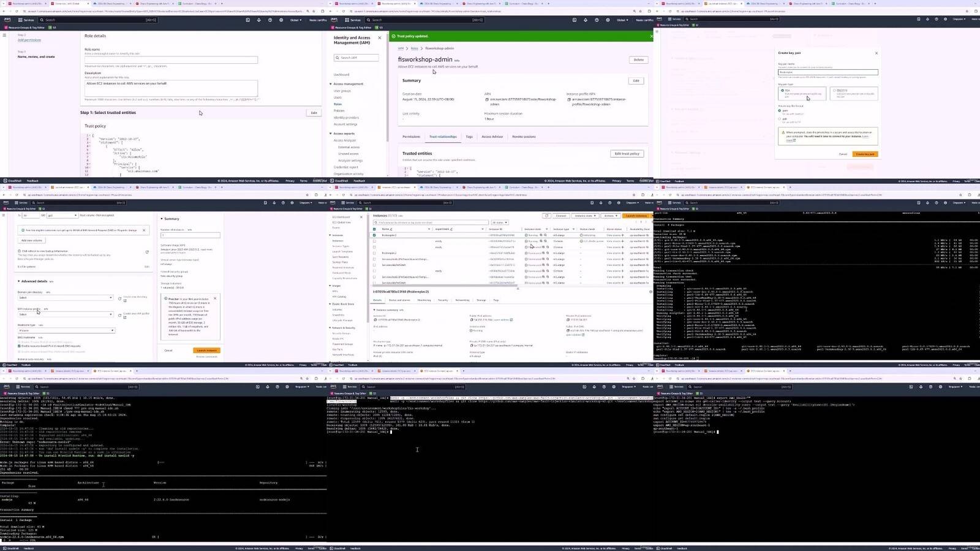The image size is (980, 551).
Task: Open the Access Advisor tab
Action: (492, 137)
